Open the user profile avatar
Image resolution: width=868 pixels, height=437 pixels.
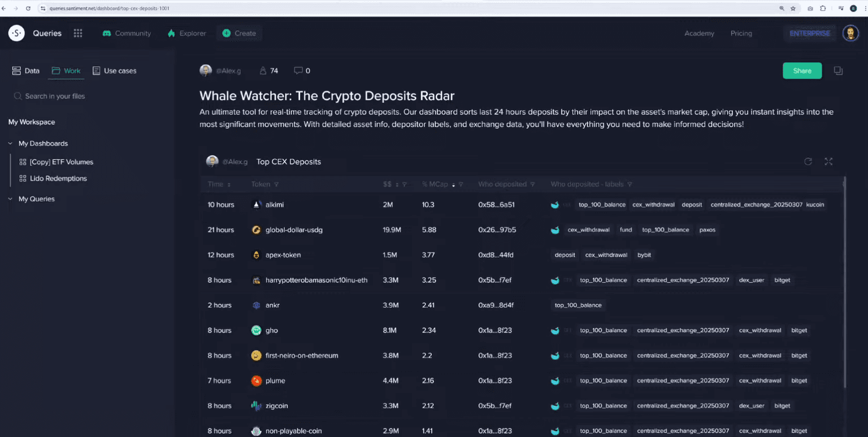pyautogui.click(x=850, y=33)
